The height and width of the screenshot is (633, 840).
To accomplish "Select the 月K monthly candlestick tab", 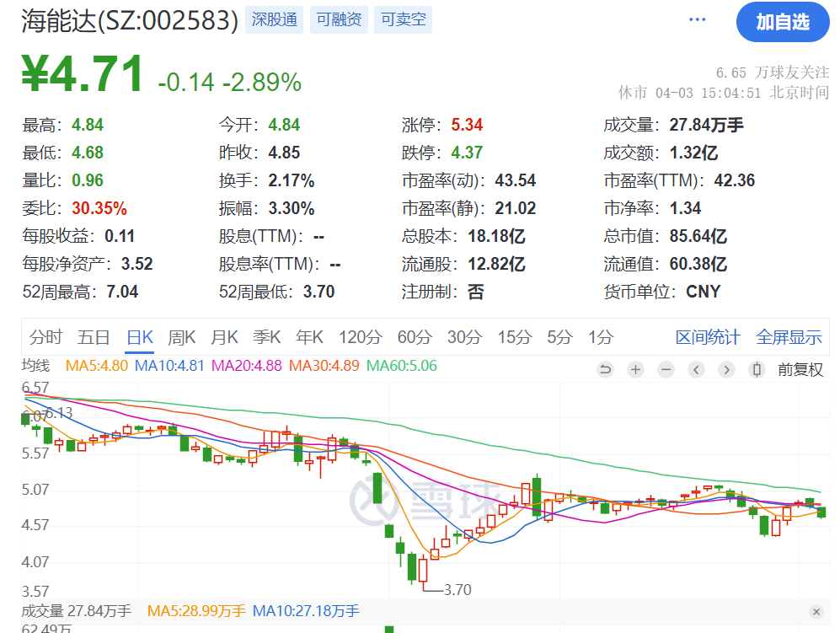I will point(224,337).
